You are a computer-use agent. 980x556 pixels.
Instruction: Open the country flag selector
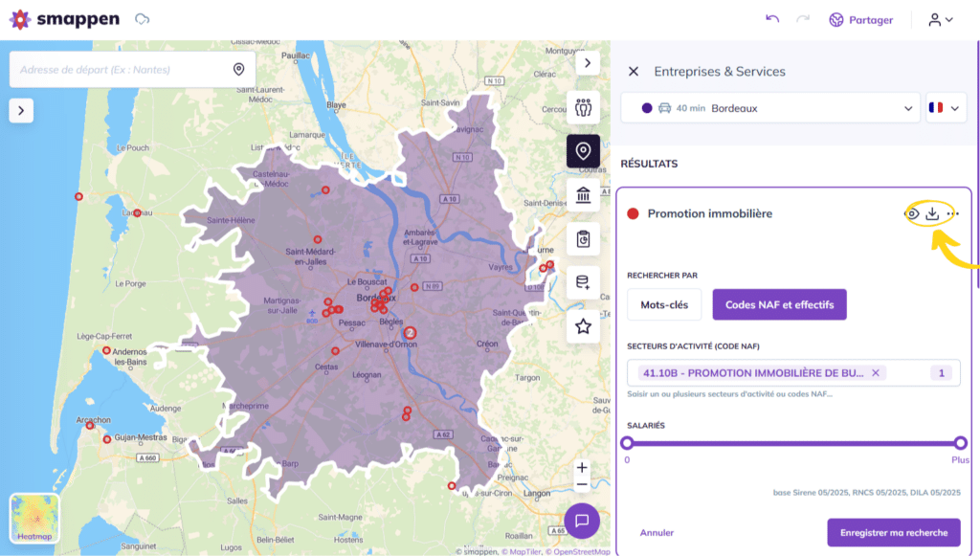[946, 108]
